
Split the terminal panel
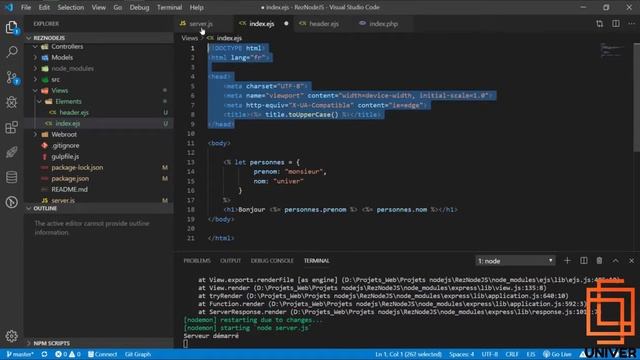(x=584, y=260)
